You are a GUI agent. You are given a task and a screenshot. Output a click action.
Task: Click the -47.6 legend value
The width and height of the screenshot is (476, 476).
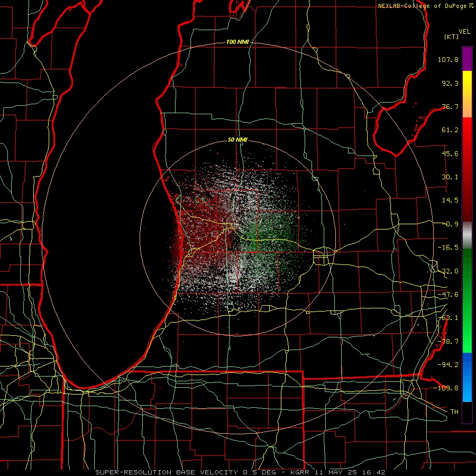448,294
